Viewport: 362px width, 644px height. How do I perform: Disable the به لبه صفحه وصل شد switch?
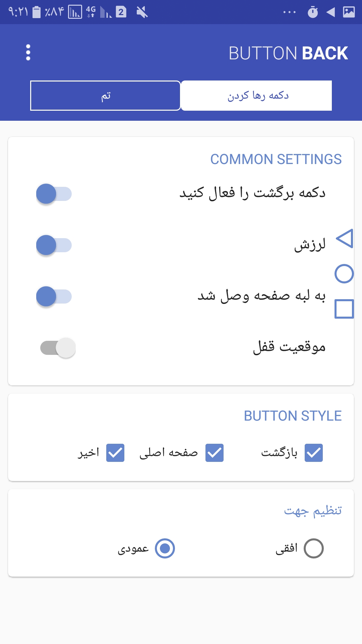[54, 297]
